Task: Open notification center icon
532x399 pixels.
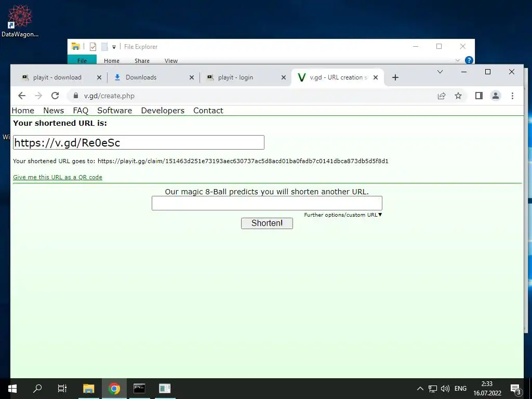Action: [515, 389]
